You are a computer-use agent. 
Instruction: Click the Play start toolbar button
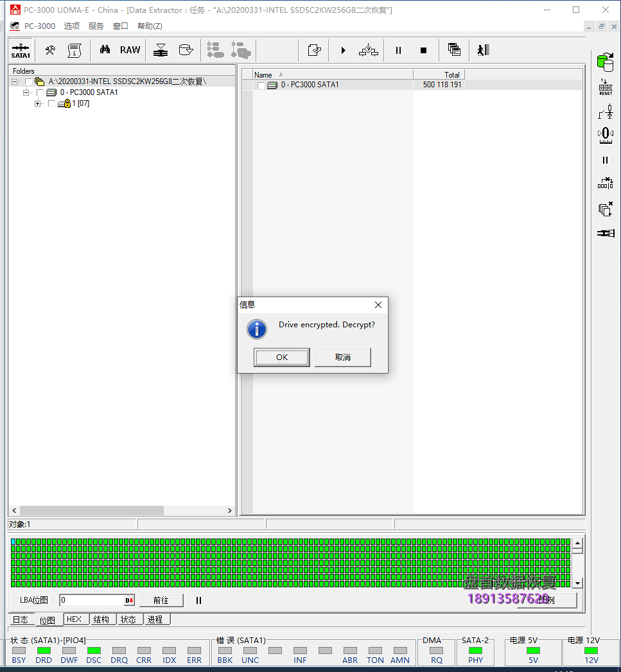point(343,51)
